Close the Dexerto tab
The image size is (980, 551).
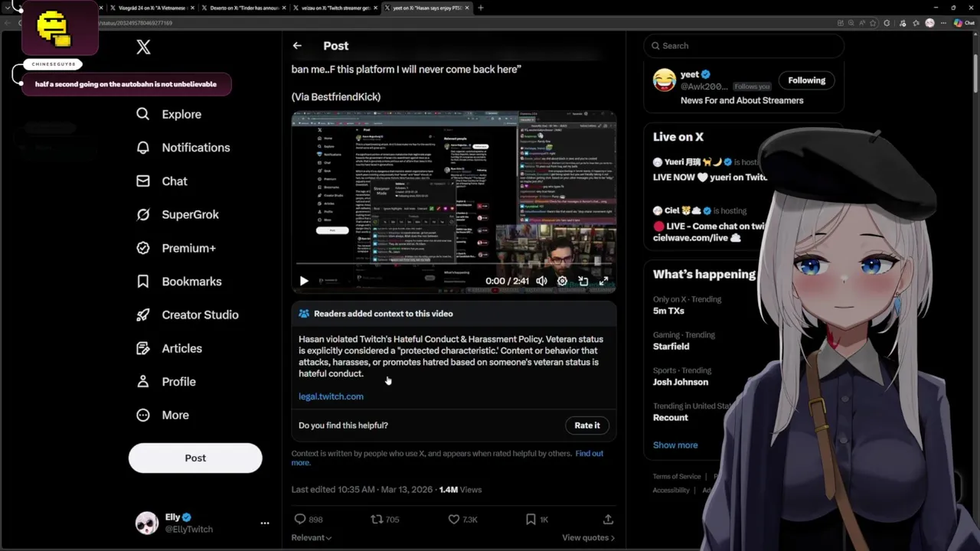(284, 8)
